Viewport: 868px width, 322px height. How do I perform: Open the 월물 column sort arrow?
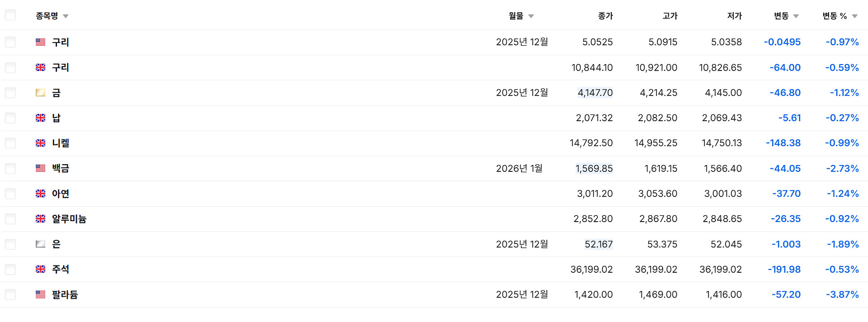(x=531, y=16)
